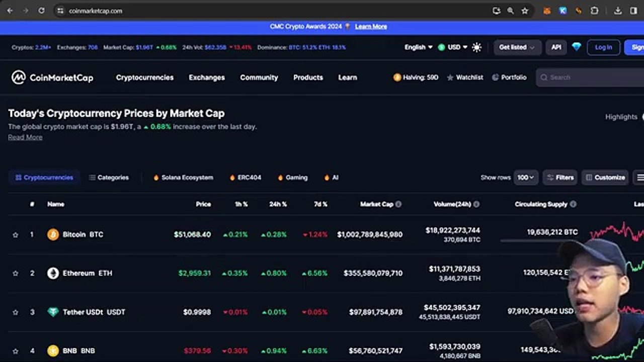Viewport: 644px width, 362px height.
Task: Select the Gaming category
Action: click(293, 177)
